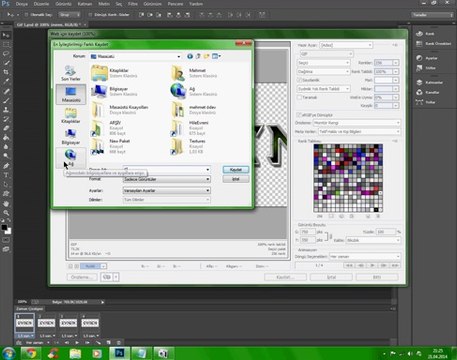Select the Type tool
457x360 pixels.
pos(6,175)
